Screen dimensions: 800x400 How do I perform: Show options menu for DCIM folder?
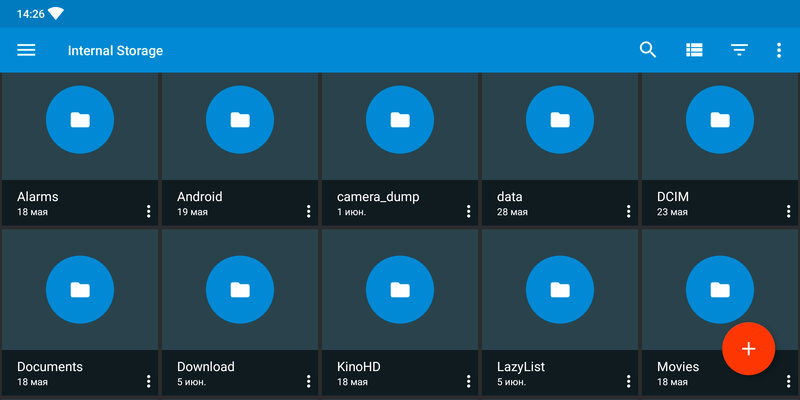788,211
